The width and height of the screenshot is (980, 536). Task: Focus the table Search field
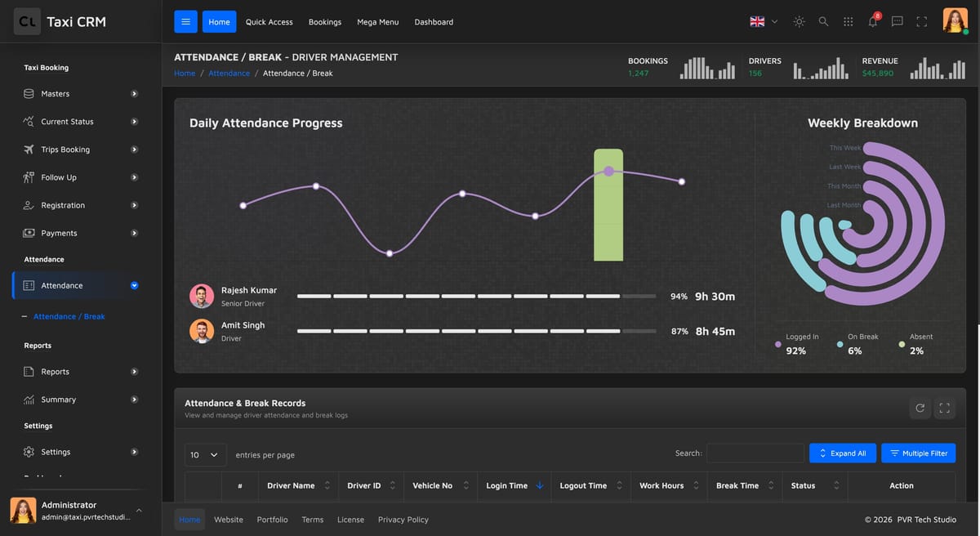(x=755, y=453)
